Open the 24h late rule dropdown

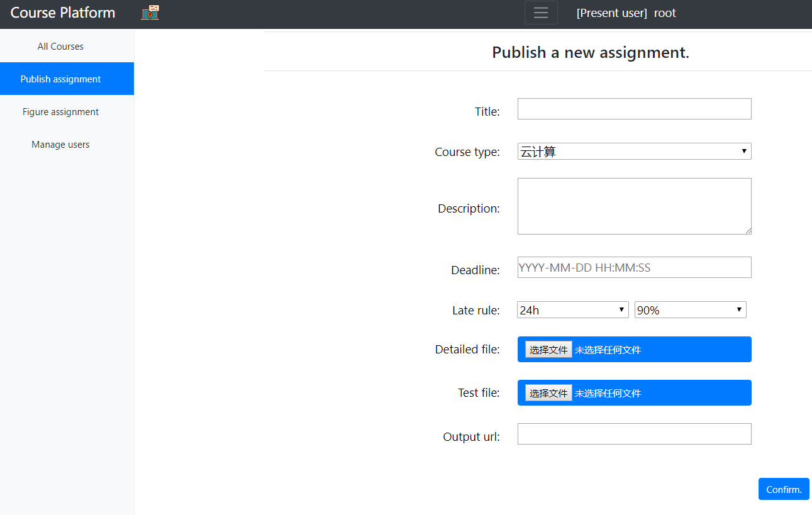(x=572, y=310)
